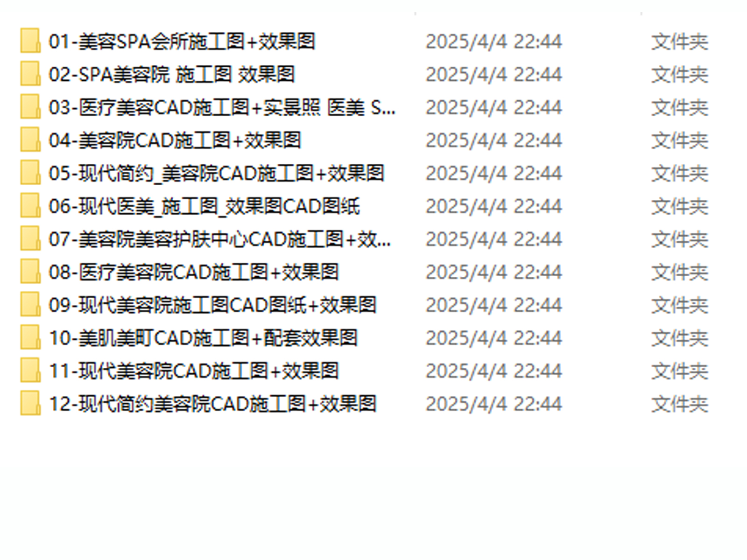Viewport: 747px width, 560px height.
Task: Select folder icon of 10-美肌美町CAD施工图
Action: point(30,338)
